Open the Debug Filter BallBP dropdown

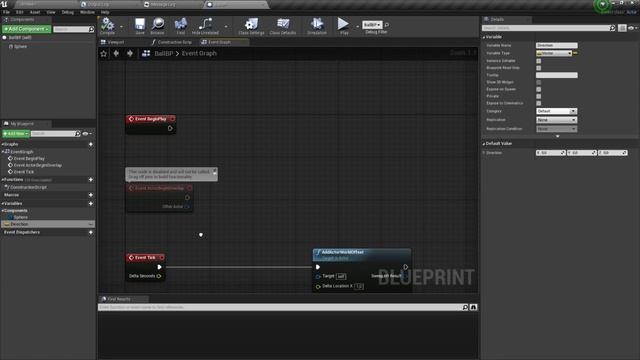[x=372, y=25]
